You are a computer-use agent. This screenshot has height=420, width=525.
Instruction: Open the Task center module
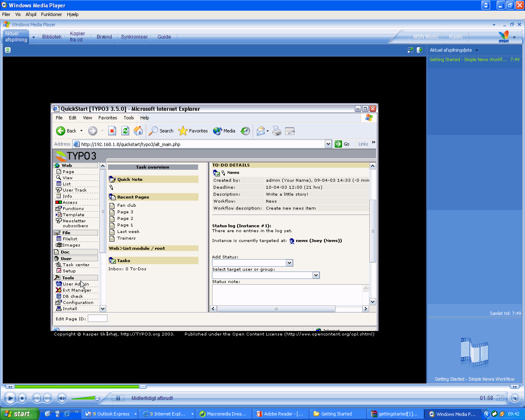point(76,265)
